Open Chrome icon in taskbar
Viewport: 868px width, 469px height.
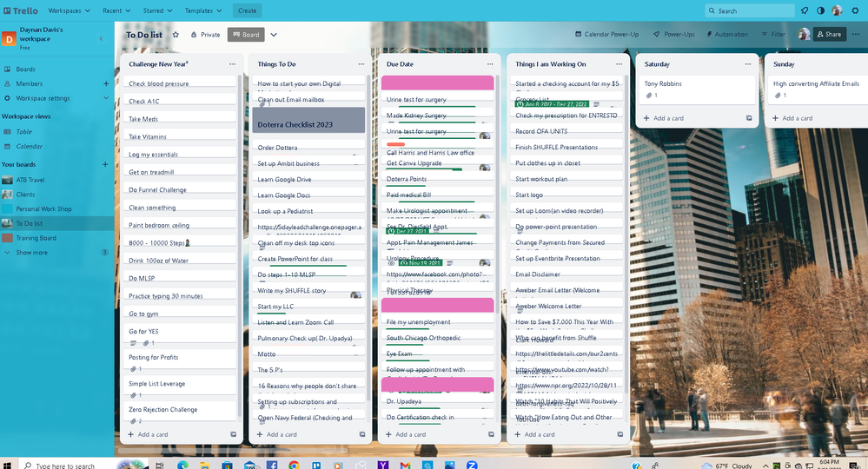coord(294,466)
